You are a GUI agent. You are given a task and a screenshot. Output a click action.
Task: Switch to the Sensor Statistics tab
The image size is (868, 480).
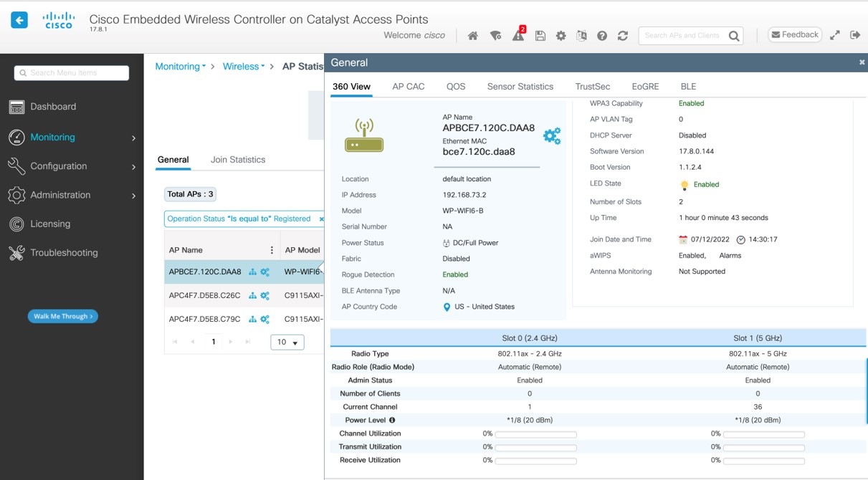click(520, 87)
